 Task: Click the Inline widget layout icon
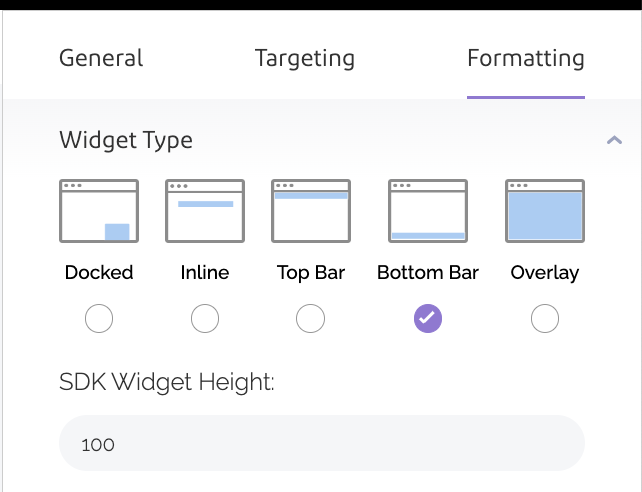coord(205,211)
